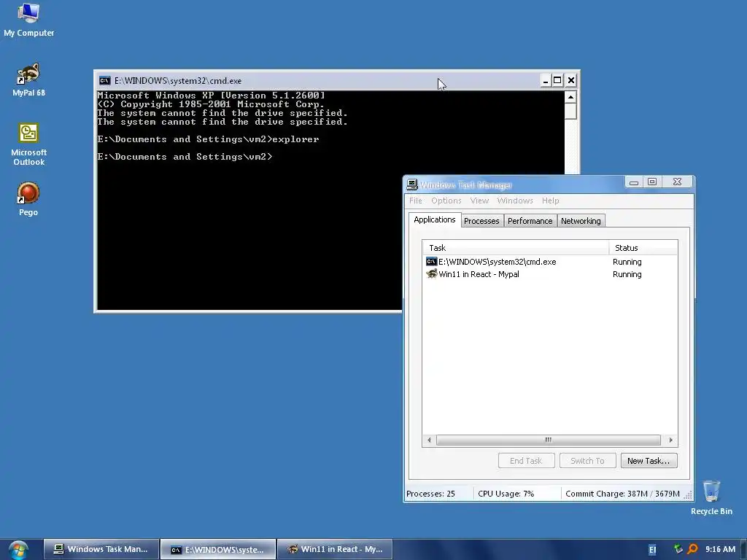The height and width of the screenshot is (560, 747).
Task: Close the Windows Task Manager window
Action: pos(677,182)
